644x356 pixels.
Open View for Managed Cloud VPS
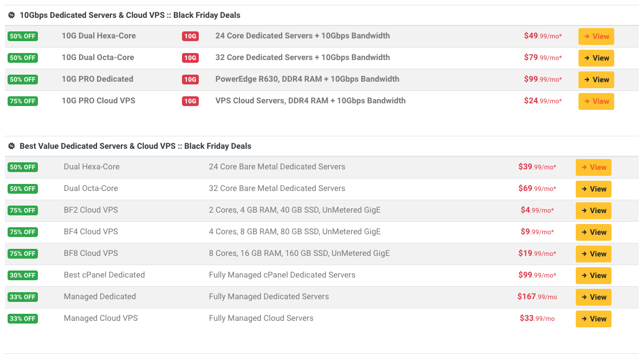click(594, 319)
